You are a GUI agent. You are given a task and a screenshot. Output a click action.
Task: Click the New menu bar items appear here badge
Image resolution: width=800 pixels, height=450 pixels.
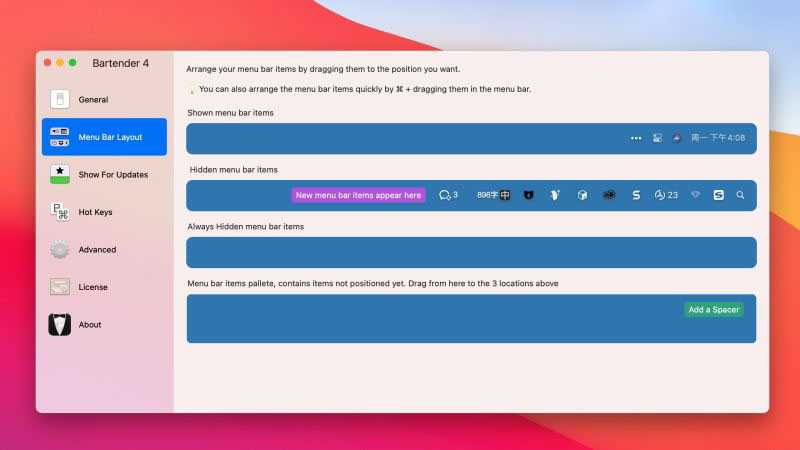click(358, 195)
